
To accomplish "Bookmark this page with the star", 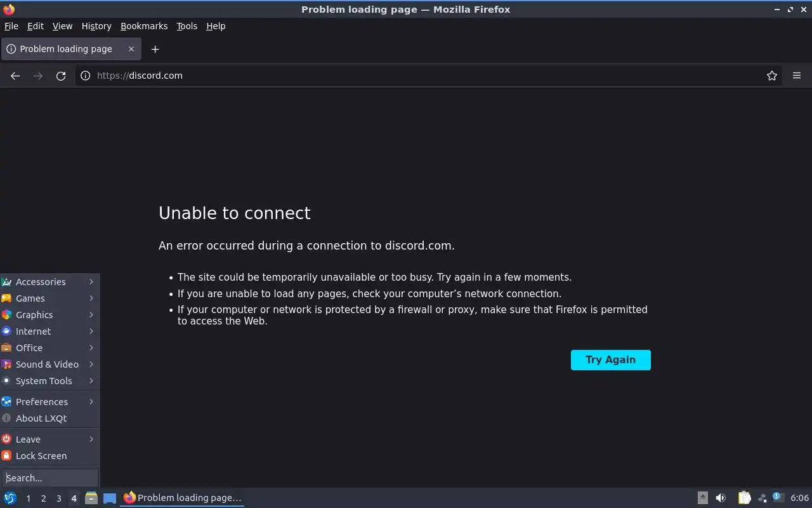I will [x=772, y=76].
